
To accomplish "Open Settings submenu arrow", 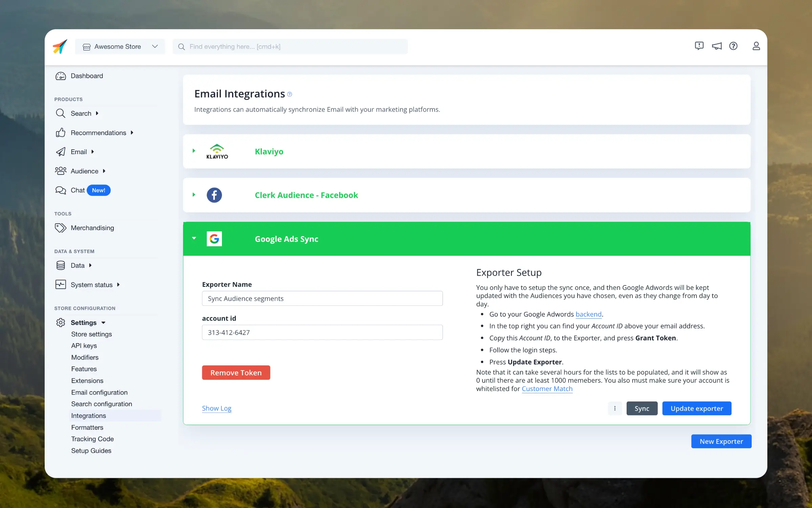I will [x=104, y=322].
